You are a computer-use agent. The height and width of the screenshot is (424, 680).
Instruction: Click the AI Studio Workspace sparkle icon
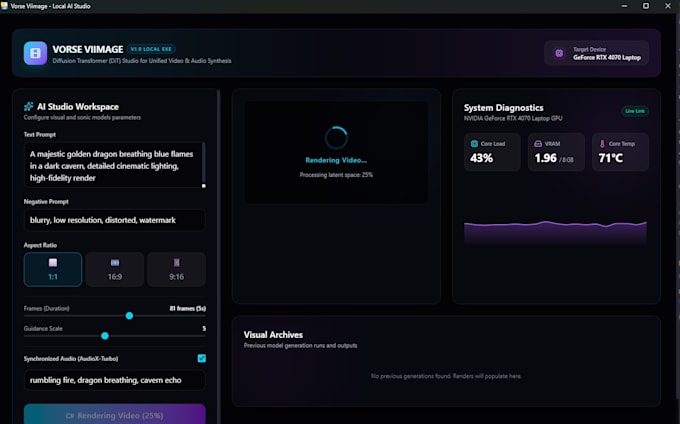click(x=29, y=106)
